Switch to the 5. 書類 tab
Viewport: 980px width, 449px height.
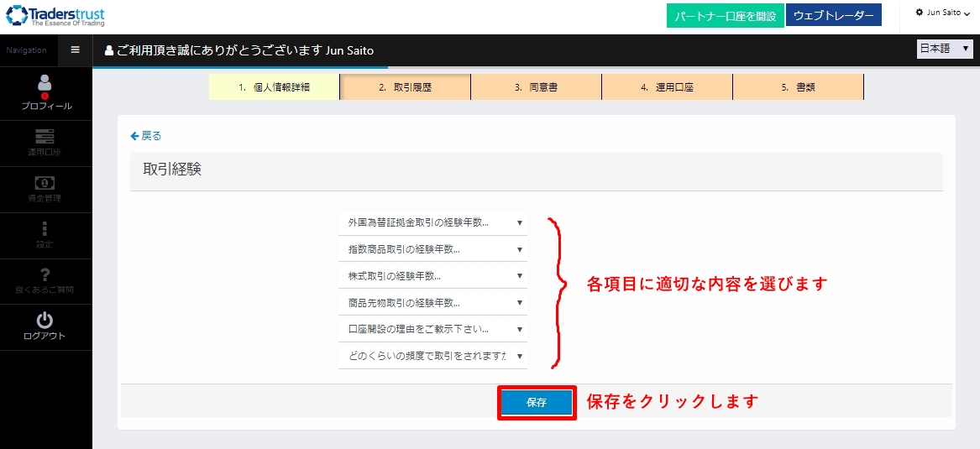[x=798, y=87]
